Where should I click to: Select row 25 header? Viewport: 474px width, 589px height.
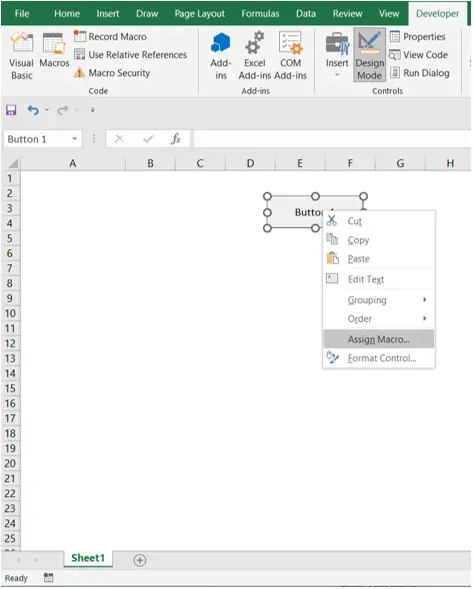point(10,538)
